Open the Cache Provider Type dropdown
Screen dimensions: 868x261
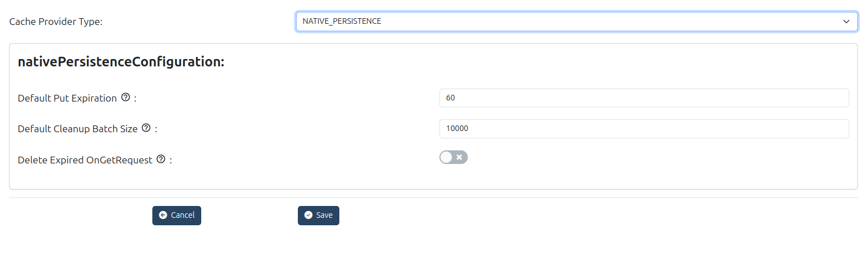point(576,22)
